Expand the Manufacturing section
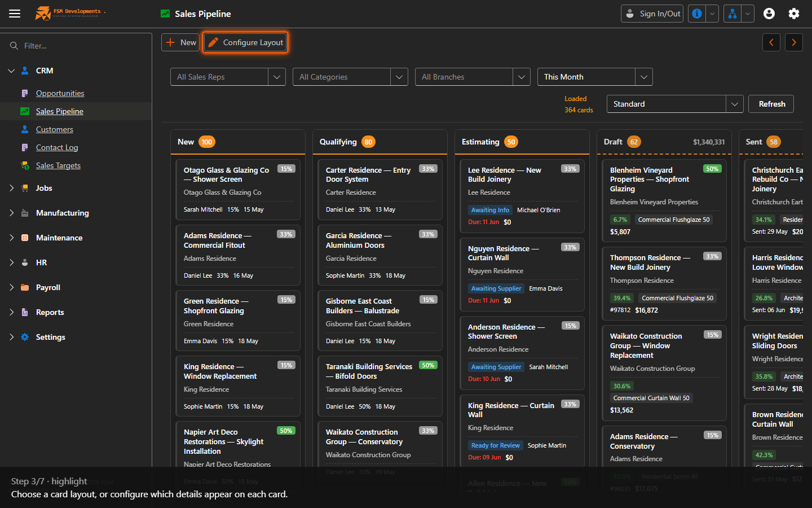The image size is (812, 508). click(x=11, y=213)
